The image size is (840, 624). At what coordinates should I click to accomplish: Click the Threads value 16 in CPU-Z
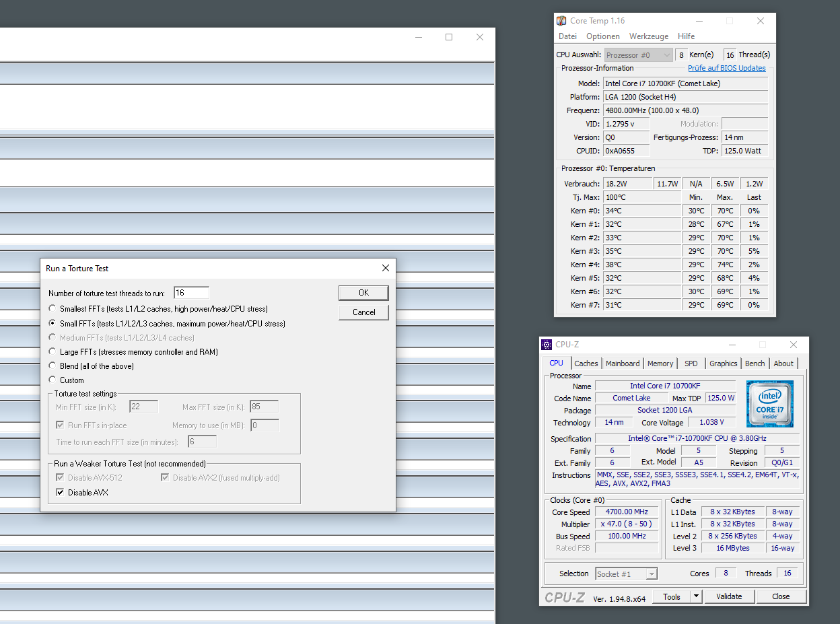click(x=788, y=573)
